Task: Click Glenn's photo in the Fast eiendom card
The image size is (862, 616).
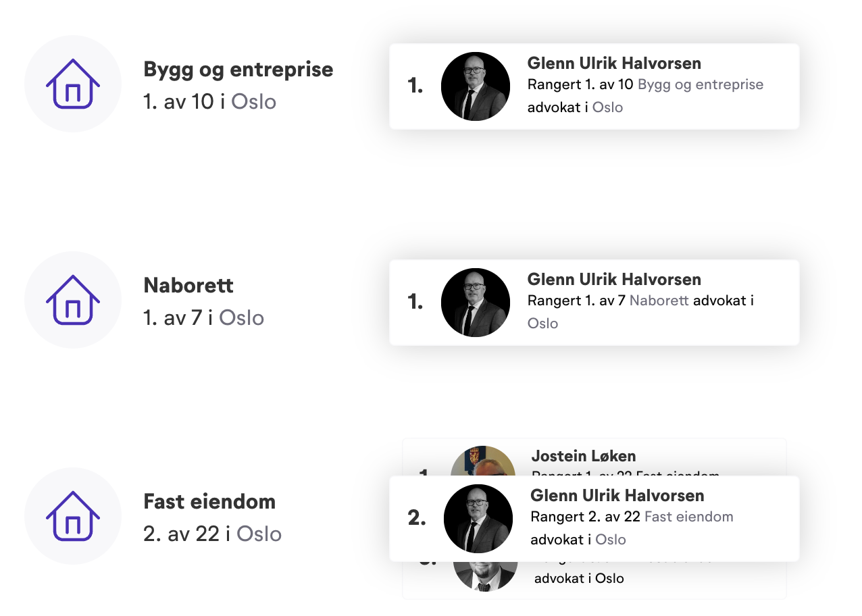Action: (x=478, y=518)
